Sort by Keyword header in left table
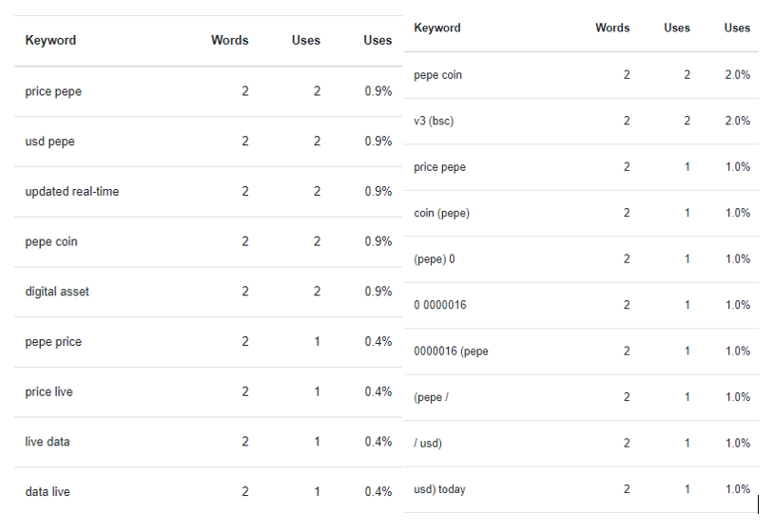This screenshot has width=774, height=532. coord(51,41)
